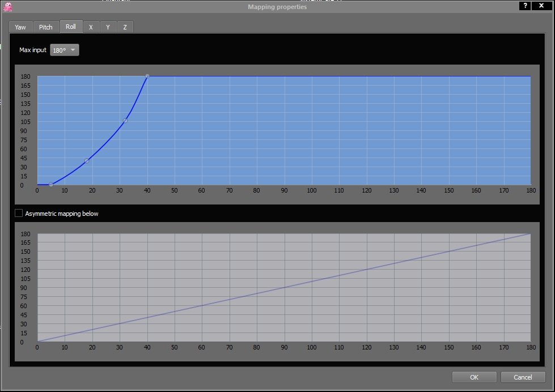The width and height of the screenshot is (555, 392).
Task: Open the Y axis tab
Action: pos(108,27)
